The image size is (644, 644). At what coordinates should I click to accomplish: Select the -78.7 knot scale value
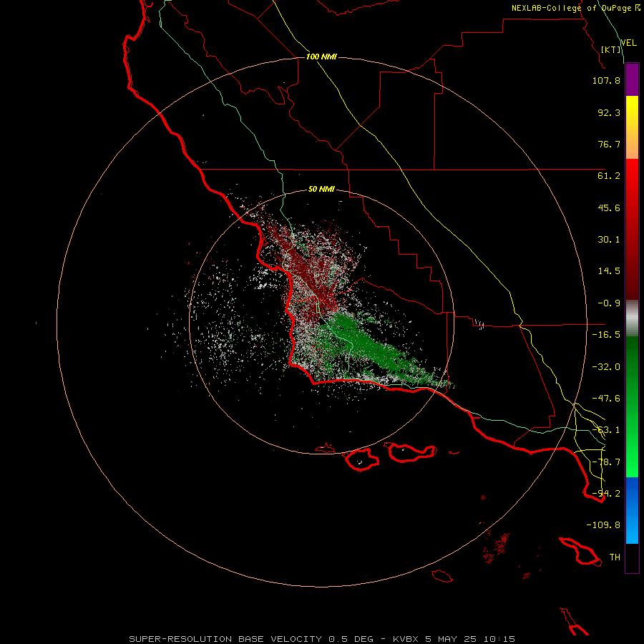(606, 462)
